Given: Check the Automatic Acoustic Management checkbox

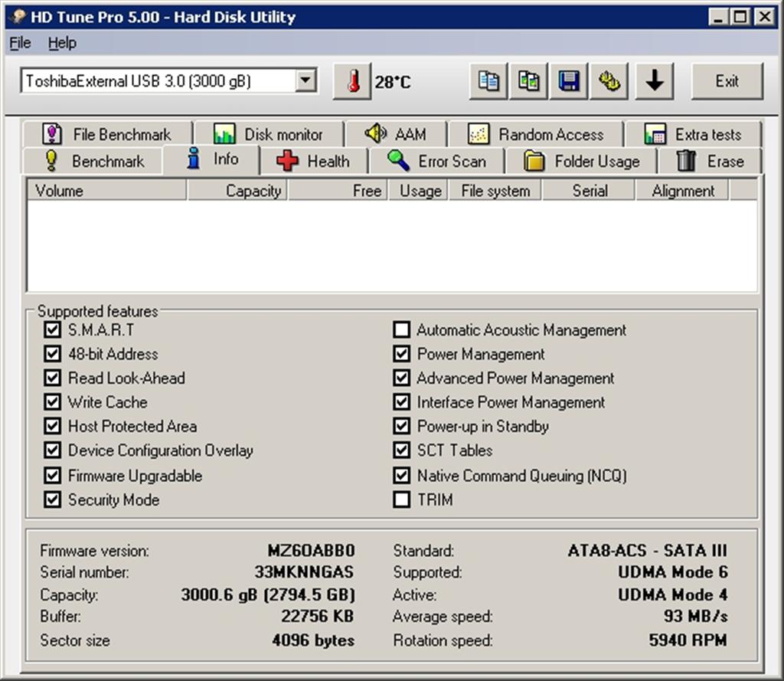Looking at the screenshot, I should pos(401,329).
